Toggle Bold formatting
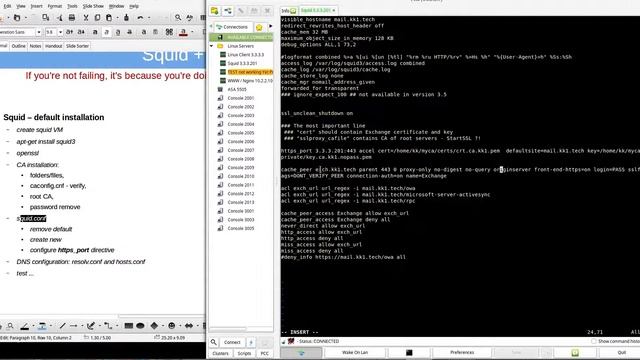 (x=95, y=32)
